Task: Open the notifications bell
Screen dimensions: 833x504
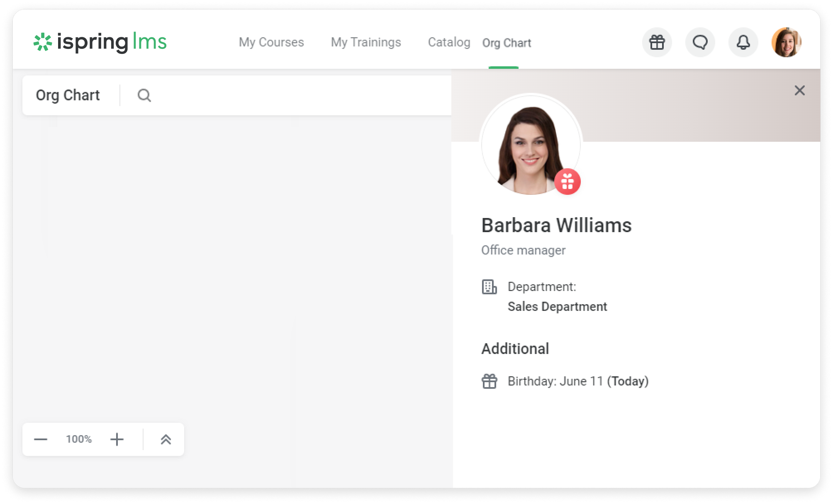Action: pos(743,42)
